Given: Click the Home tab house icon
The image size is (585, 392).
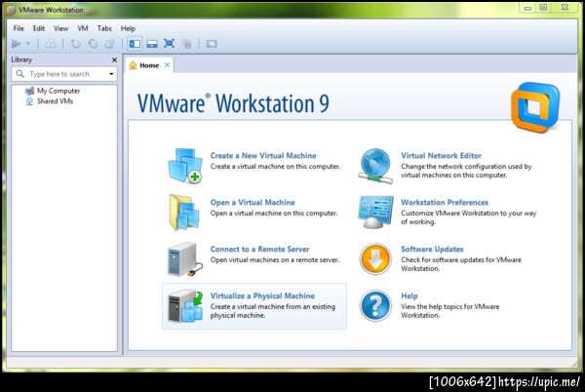Looking at the screenshot, I should (133, 65).
